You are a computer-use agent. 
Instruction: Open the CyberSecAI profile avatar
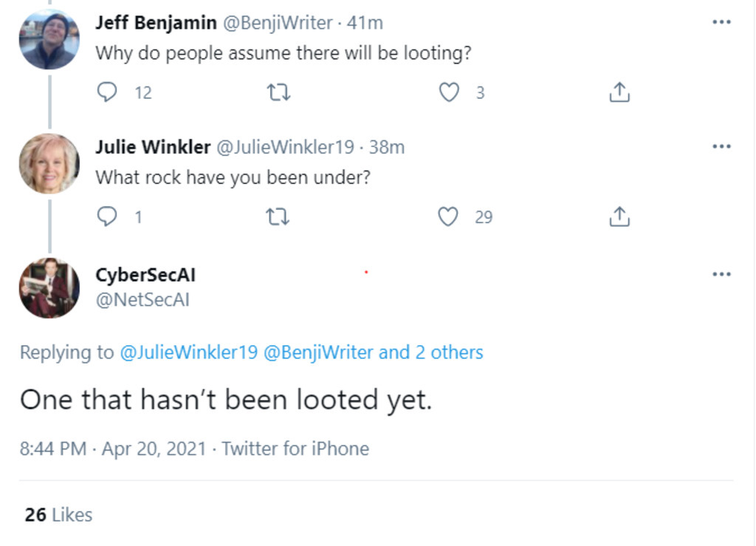tap(49, 287)
